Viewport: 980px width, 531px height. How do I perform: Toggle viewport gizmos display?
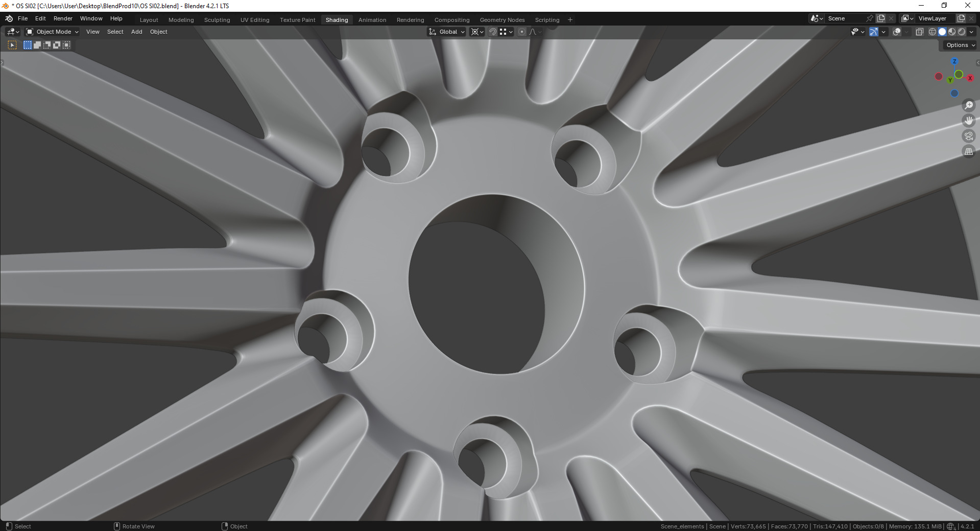click(874, 32)
